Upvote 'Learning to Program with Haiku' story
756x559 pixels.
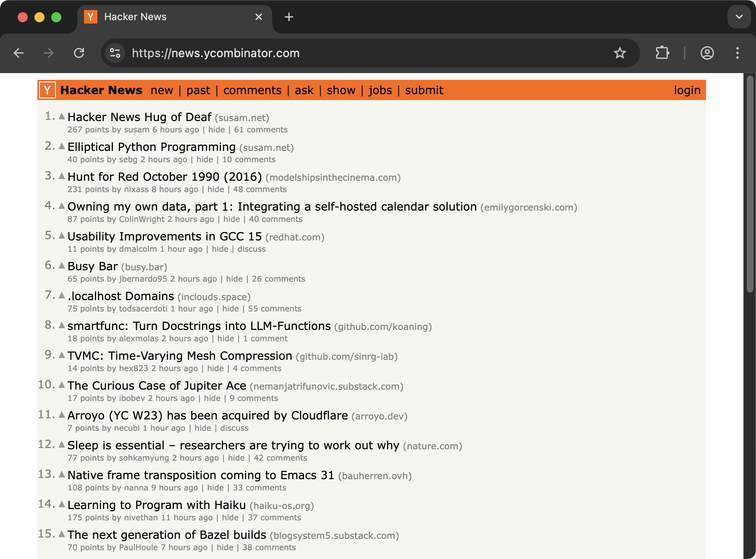point(62,504)
